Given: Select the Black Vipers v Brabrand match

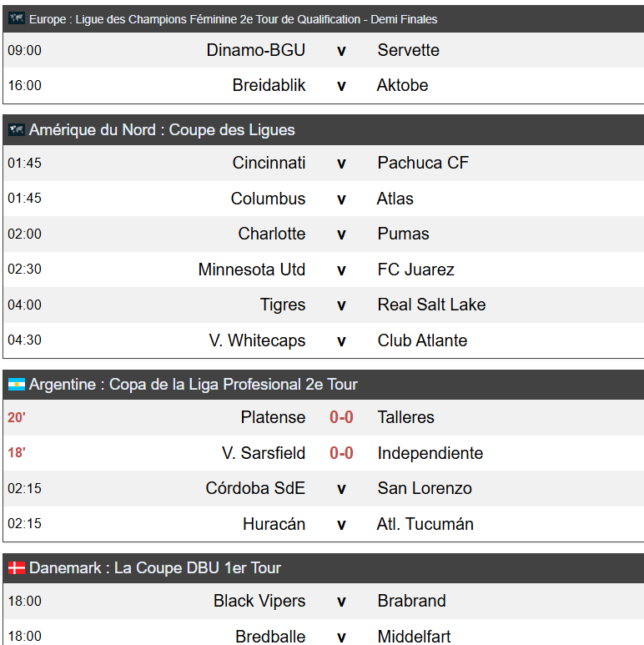Looking at the screenshot, I should (323, 601).
